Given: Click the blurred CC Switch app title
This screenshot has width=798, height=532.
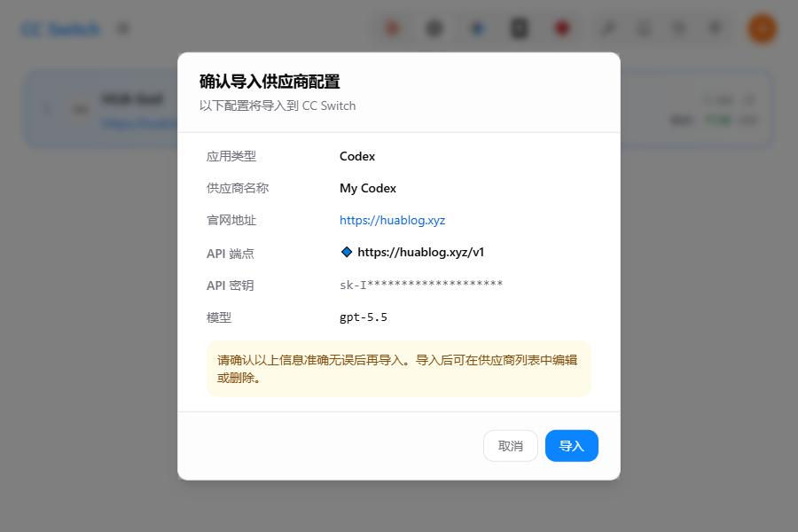Looking at the screenshot, I should point(60,29).
